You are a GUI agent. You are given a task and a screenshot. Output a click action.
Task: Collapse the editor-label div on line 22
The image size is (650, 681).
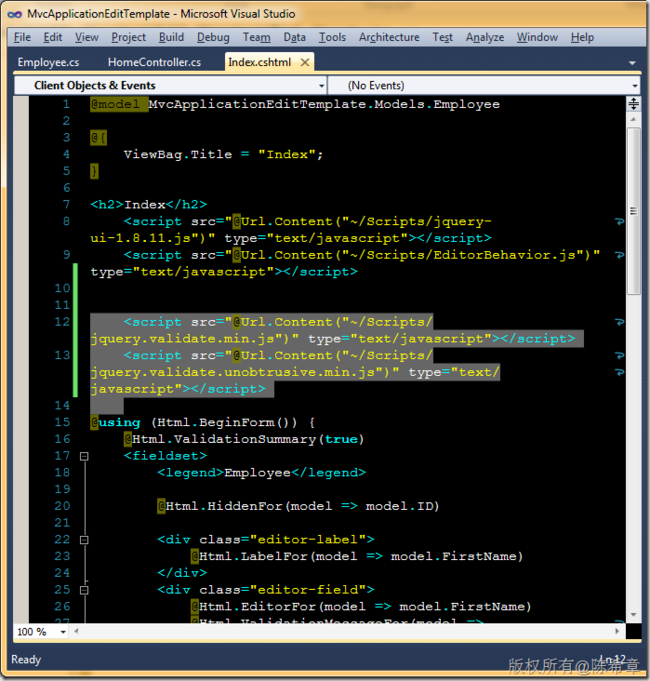(x=84, y=540)
